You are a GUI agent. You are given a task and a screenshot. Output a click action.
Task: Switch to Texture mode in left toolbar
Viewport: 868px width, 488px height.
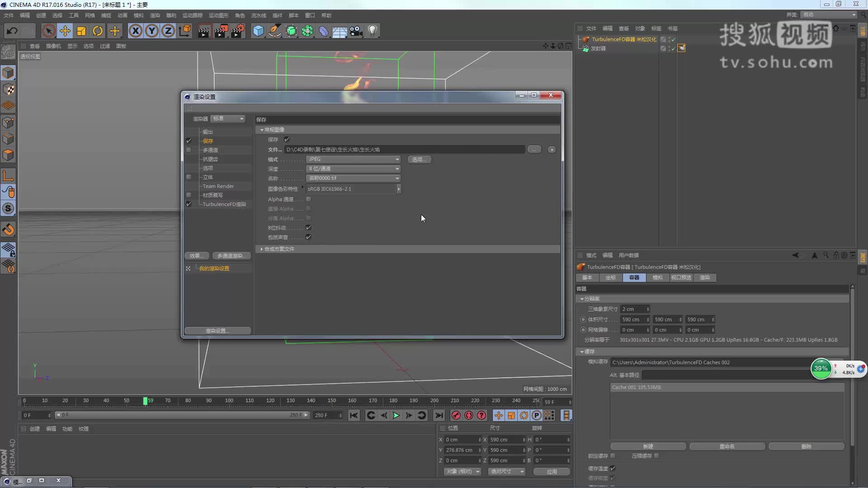click(9, 89)
